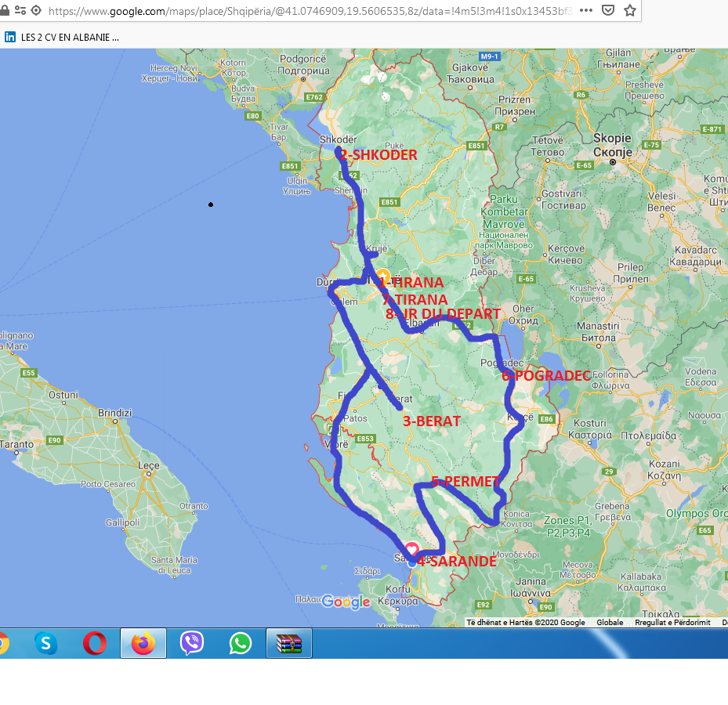Click the heart favorite marker at Sarande
This screenshot has width=728, height=705.
tap(412, 549)
